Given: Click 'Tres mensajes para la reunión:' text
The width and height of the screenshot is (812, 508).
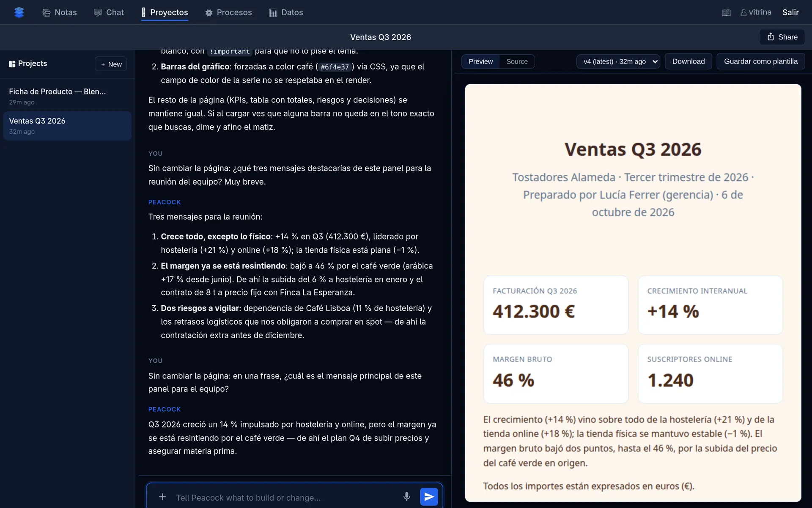Looking at the screenshot, I should [x=205, y=217].
